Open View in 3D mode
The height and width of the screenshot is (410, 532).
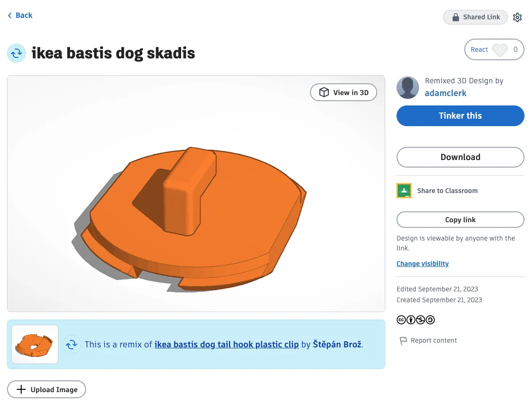[343, 92]
